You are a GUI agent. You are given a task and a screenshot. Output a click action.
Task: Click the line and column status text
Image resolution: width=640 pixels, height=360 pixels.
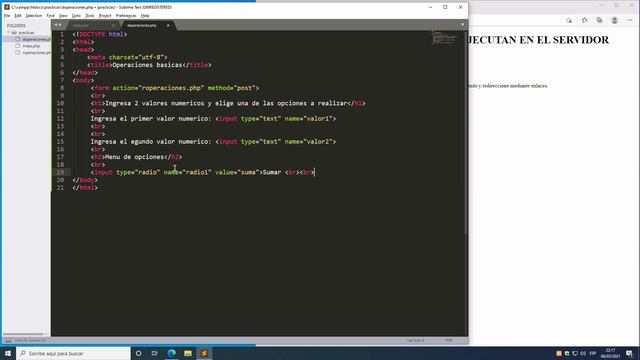pos(30,340)
